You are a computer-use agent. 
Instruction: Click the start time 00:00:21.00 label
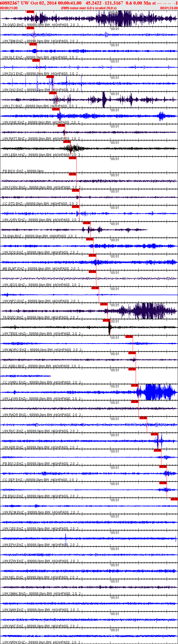[x=9, y=8]
